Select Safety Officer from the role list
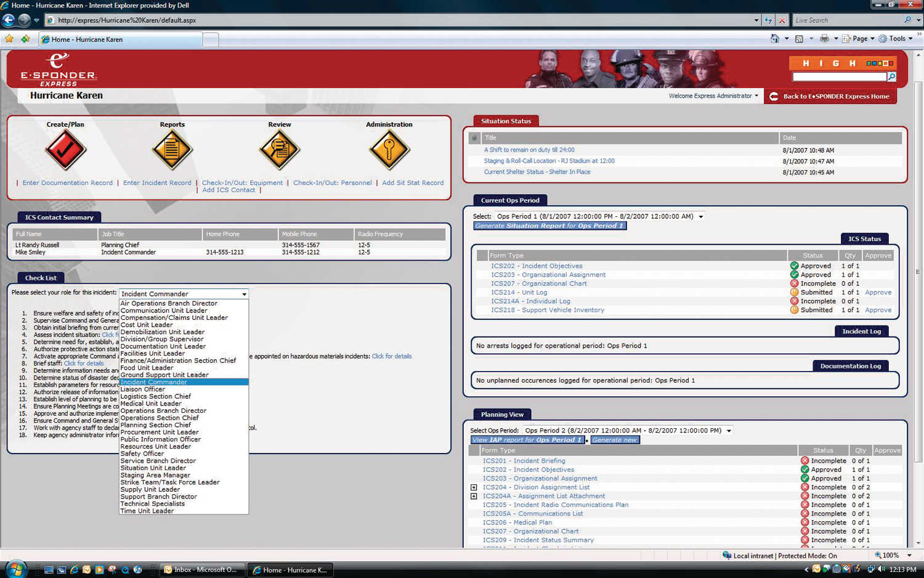Image resolution: width=924 pixels, height=578 pixels. coord(142,454)
